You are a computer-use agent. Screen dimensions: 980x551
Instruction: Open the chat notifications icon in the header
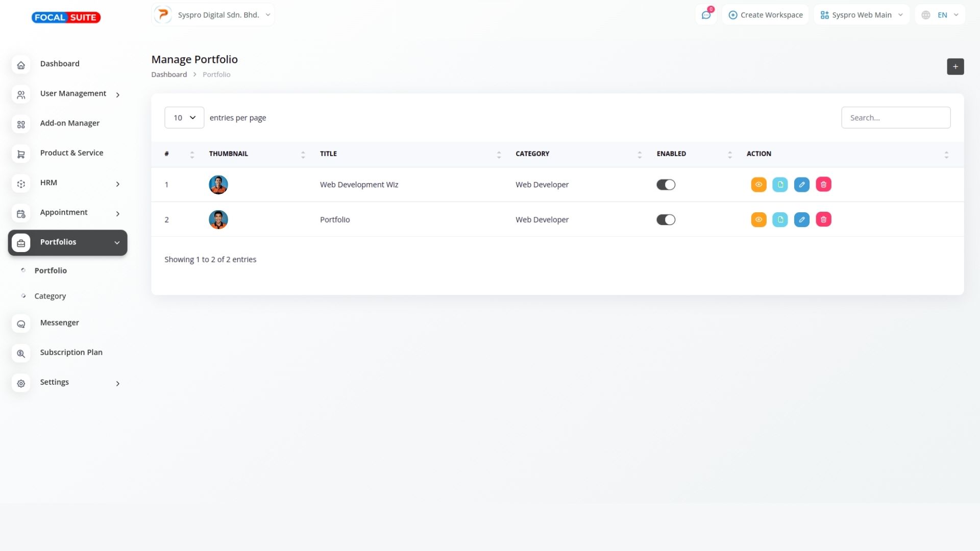pos(706,15)
